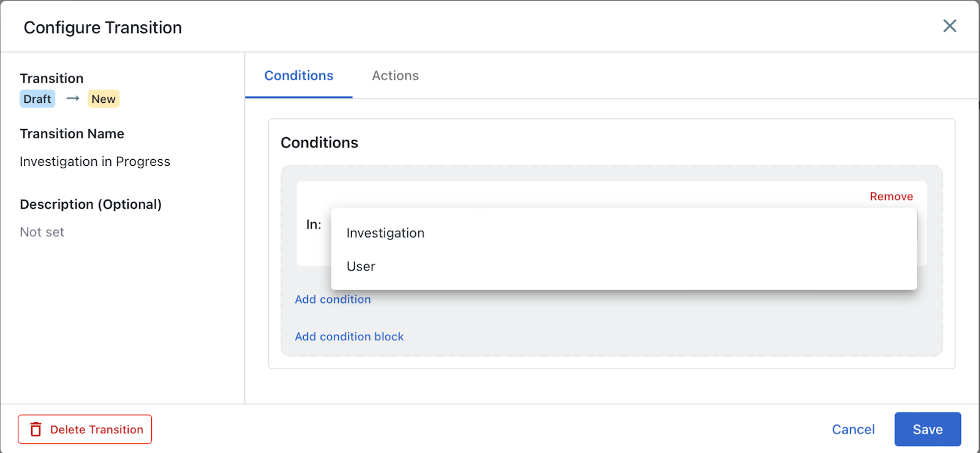Screen dimensions: 980x453
Task: Switch to the Conditions tab
Action: point(299,76)
